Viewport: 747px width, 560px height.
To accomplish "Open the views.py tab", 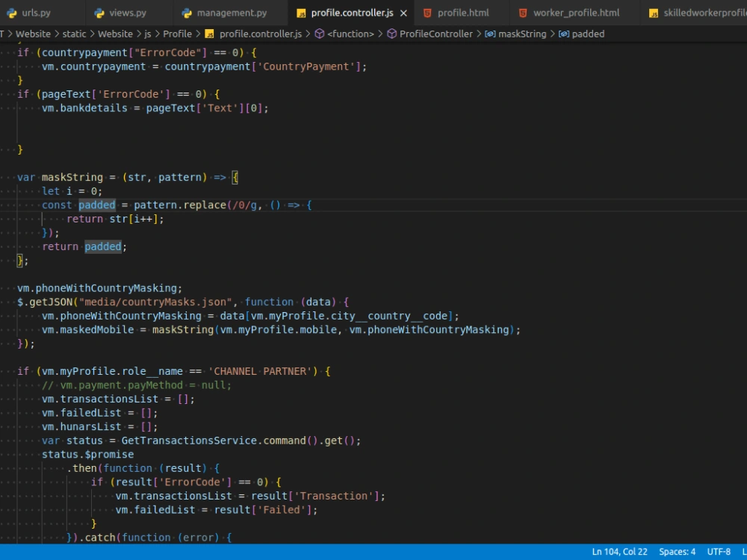I will click(128, 13).
